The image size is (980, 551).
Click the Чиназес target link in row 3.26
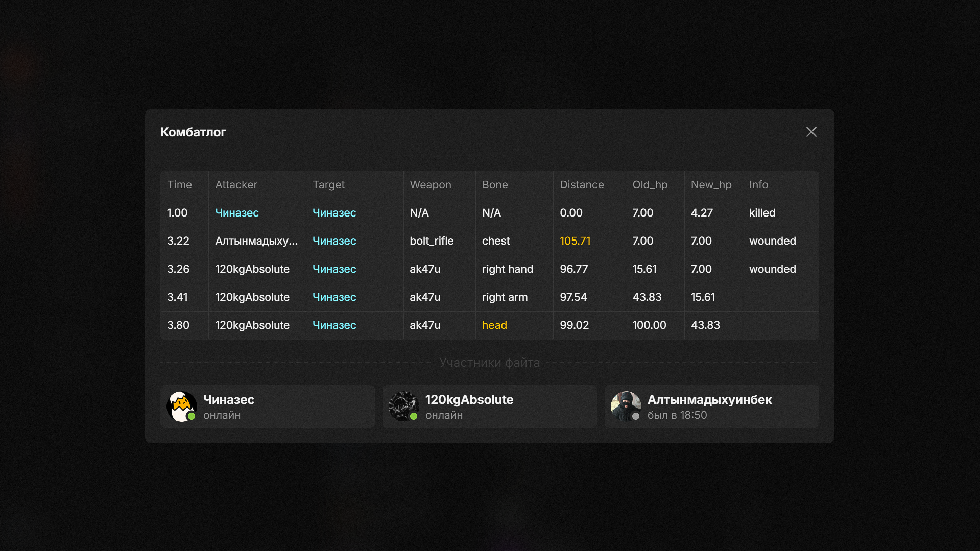334,269
